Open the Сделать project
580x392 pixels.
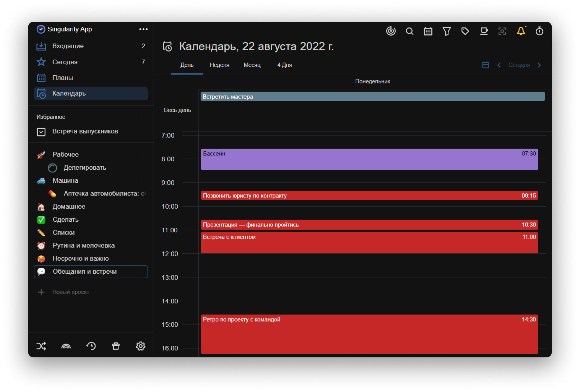click(x=91, y=220)
